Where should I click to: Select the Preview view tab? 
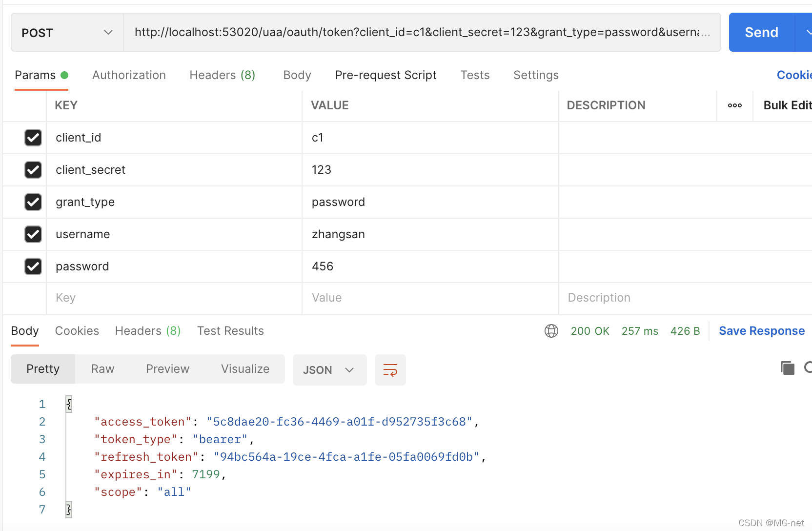pyautogui.click(x=167, y=369)
